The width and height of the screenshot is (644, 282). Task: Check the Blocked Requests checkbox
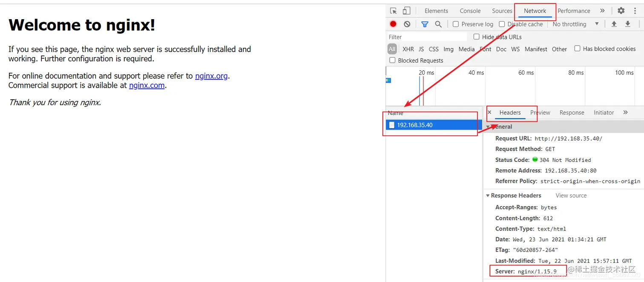[x=392, y=60]
